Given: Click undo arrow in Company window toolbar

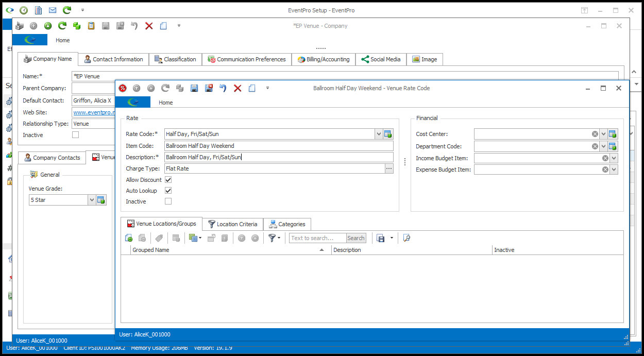Looking at the screenshot, I should pos(134,26).
